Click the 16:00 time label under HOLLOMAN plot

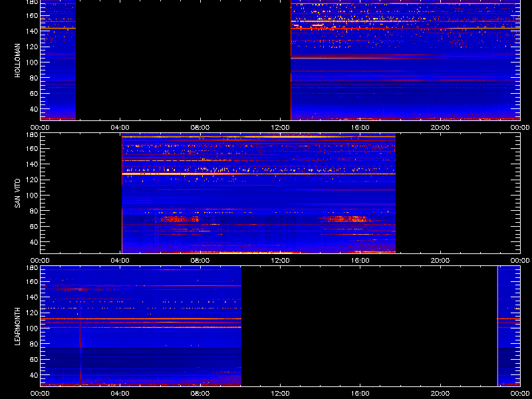360,128
